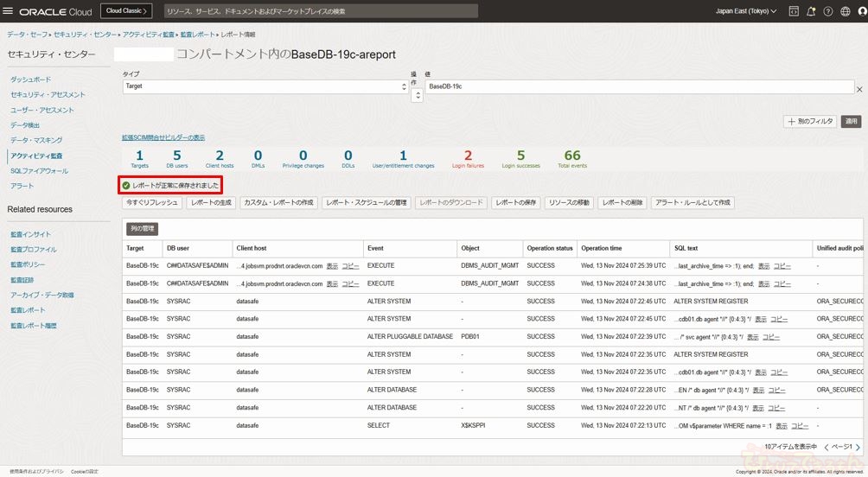The height and width of the screenshot is (477, 868).
Task: Open the 拡張SCIM問合せビルダーの表示 link
Action: point(163,137)
